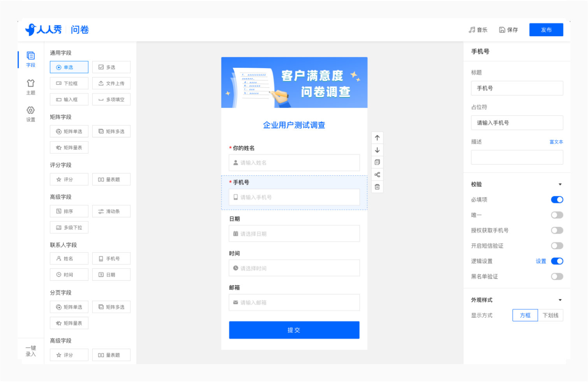Duplicate the selected 手机号 question
Viewport: 588px width, 383px height.
(x=377, y=162)
